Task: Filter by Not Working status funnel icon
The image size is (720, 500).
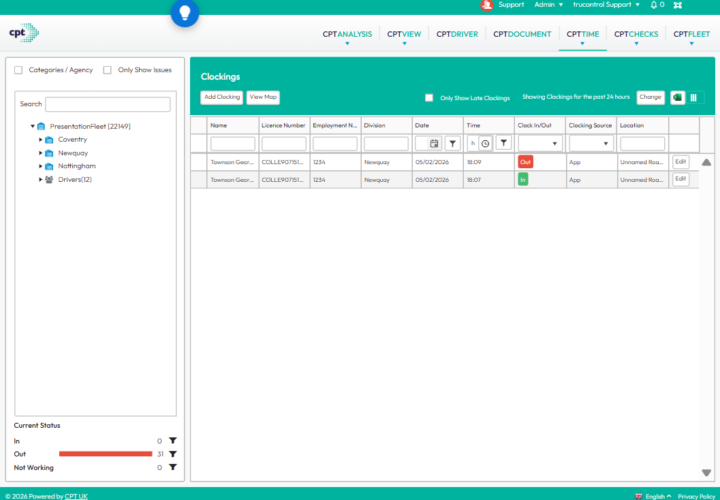Action: [173, 467]
